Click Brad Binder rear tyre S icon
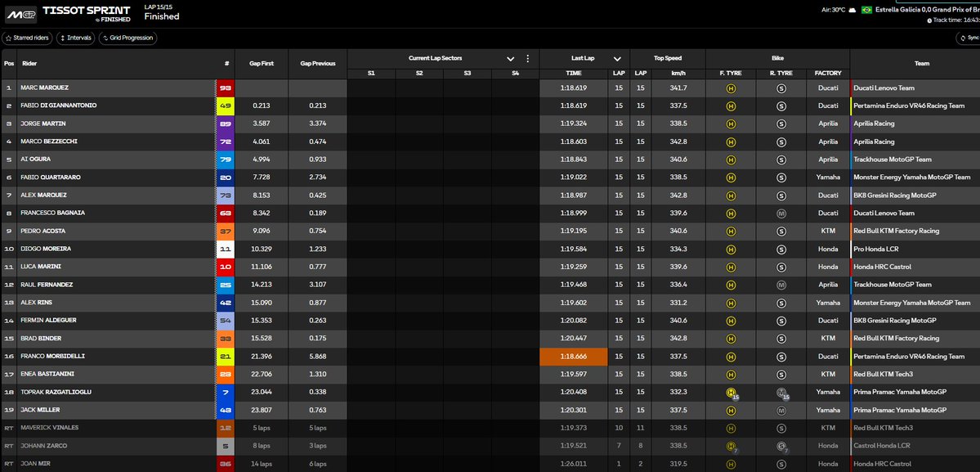 coord(781,339)
